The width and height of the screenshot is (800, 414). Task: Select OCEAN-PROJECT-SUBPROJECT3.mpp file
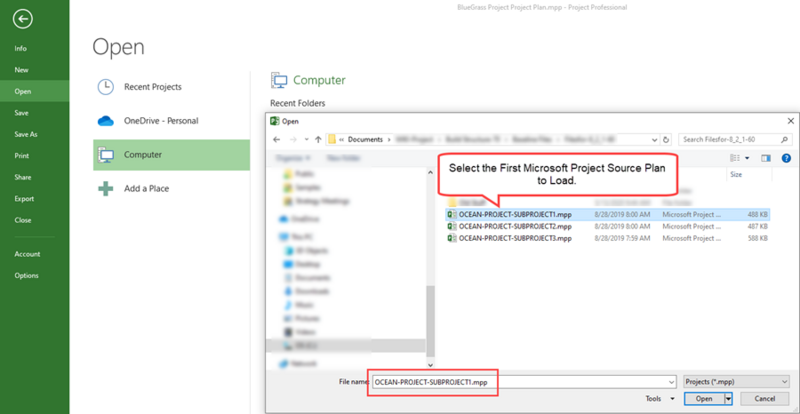click(608, 238)
